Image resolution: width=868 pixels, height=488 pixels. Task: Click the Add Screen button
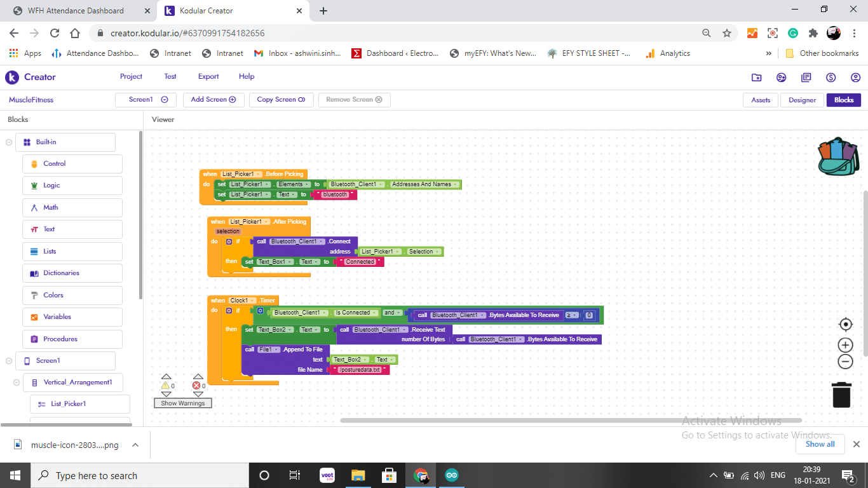pos(214,100)
